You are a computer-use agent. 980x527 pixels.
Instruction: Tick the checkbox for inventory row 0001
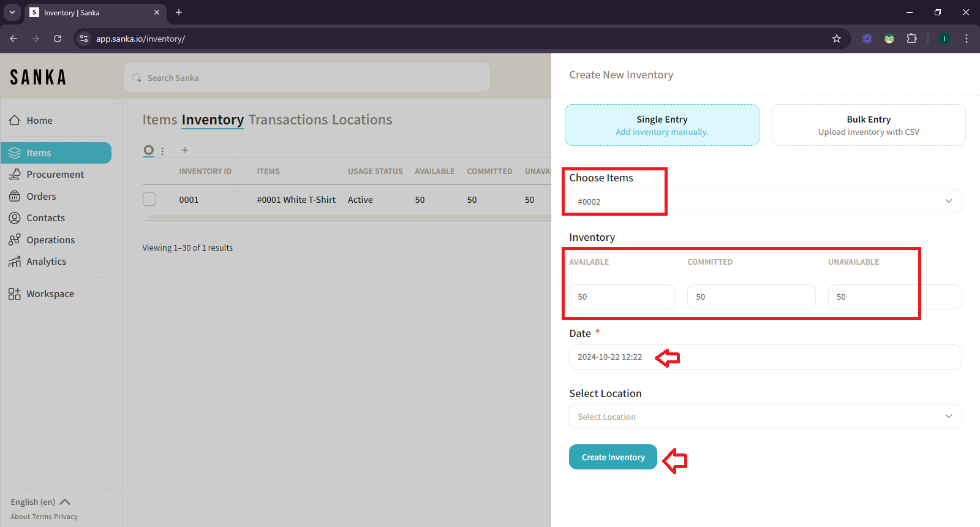click(149, 199)
